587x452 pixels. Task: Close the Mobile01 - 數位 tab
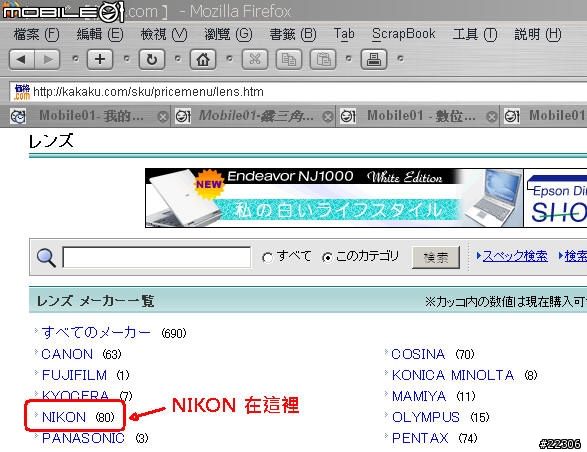tap(492, 117)
